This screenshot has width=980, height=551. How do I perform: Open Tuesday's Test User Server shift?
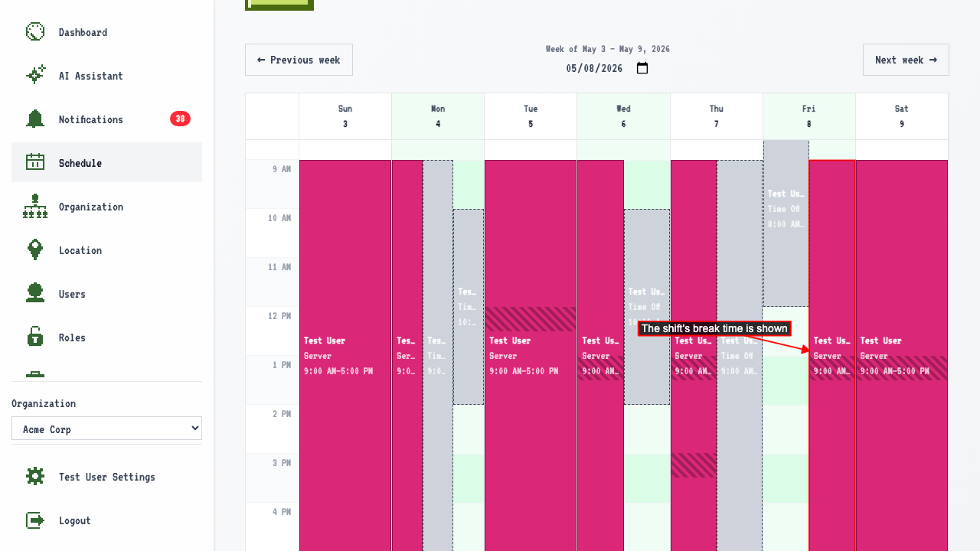(x=531, y=356)
